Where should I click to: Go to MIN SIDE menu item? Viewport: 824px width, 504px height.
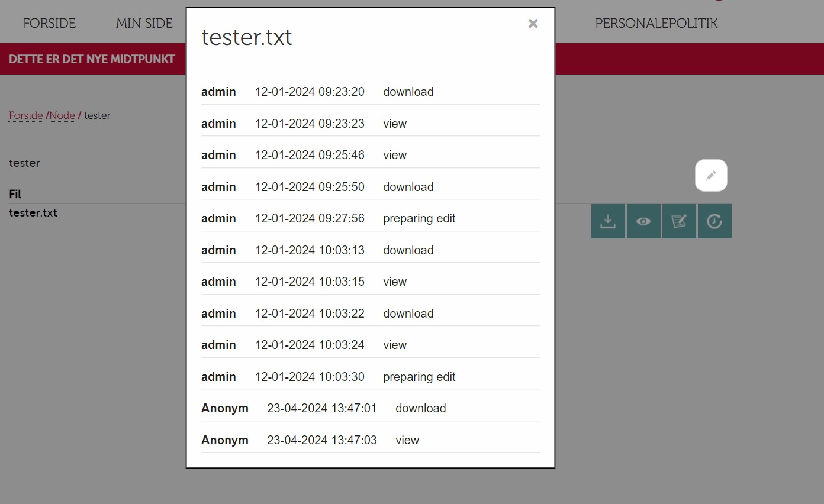tap(144, 24)
